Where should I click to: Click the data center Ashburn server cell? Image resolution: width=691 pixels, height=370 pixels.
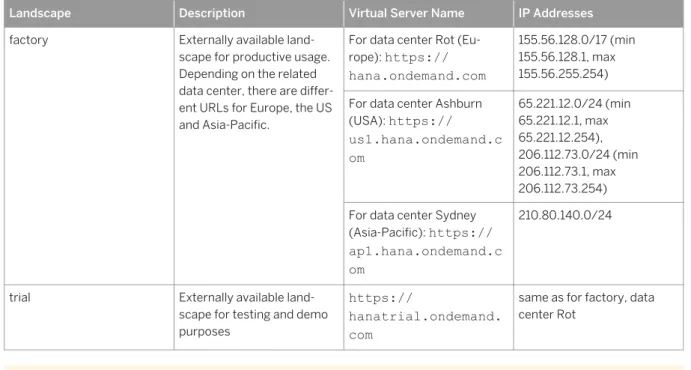coord(428,147)
